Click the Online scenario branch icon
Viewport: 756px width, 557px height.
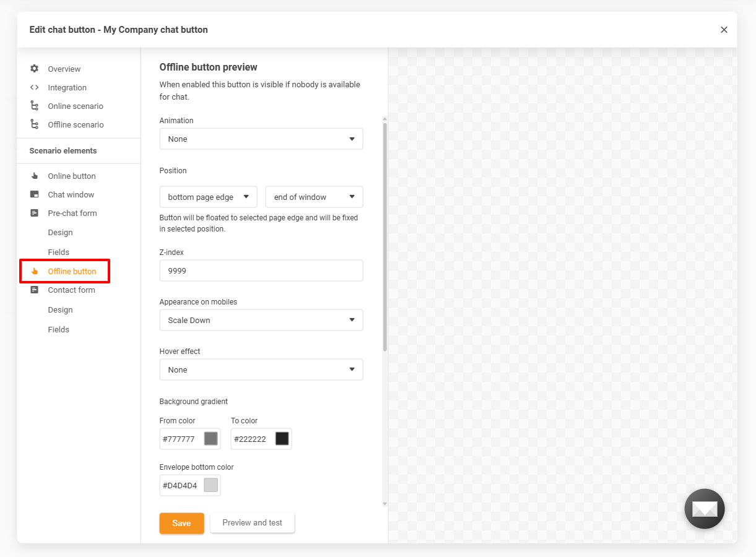pyautogui.click(x=35, y=106)
